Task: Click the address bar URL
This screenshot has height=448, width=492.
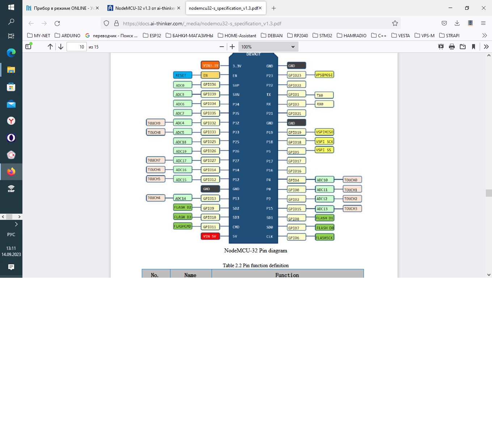Action: 202,24
